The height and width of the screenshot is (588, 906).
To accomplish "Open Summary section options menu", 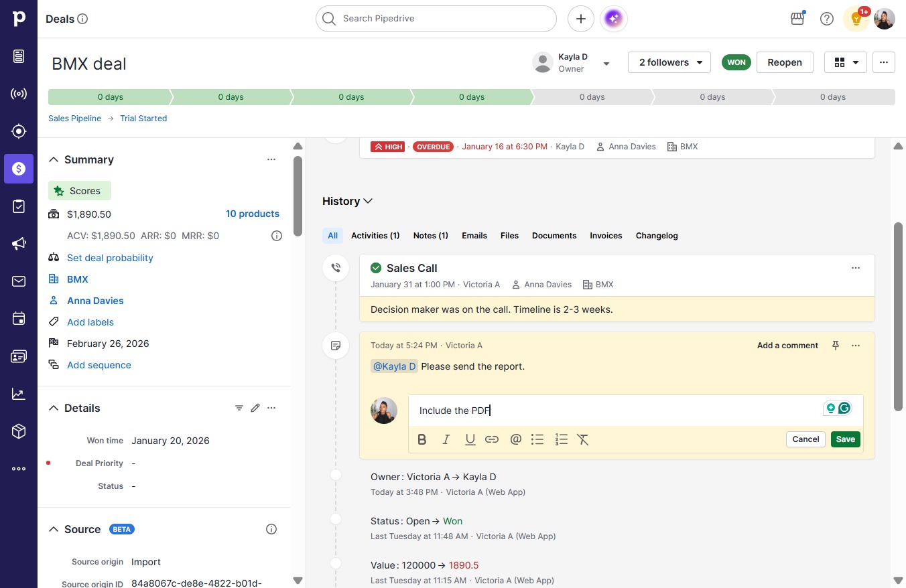I will click(271, 159).
